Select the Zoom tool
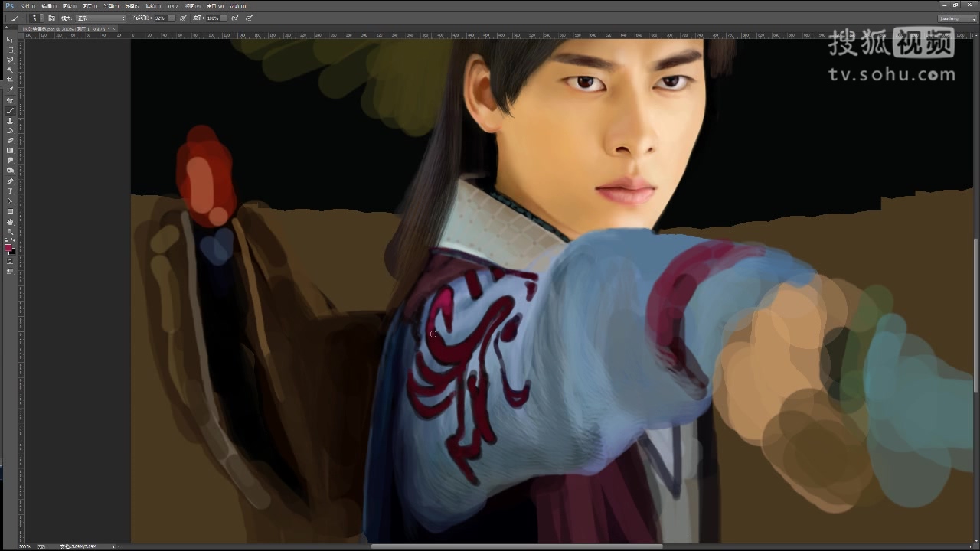980x551 pixels. 10,231
